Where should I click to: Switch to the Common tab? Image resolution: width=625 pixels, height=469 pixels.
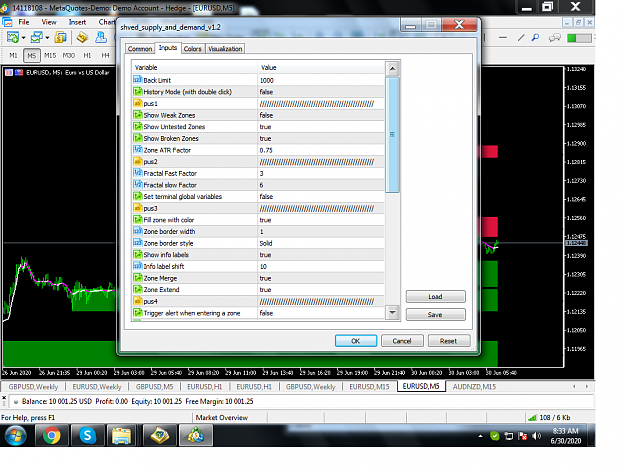[x=140, y=49]
